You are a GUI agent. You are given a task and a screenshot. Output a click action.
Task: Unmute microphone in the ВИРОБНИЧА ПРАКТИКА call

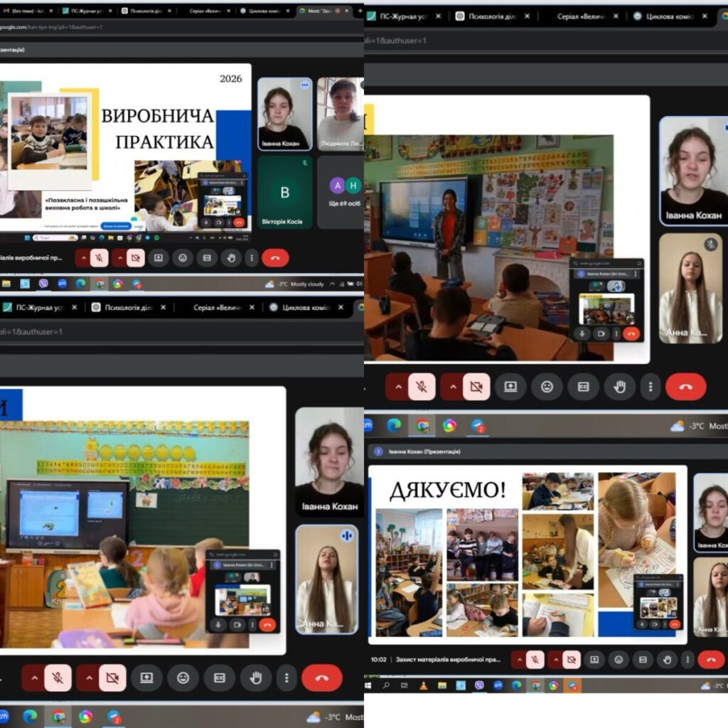[x=99, y=257]
